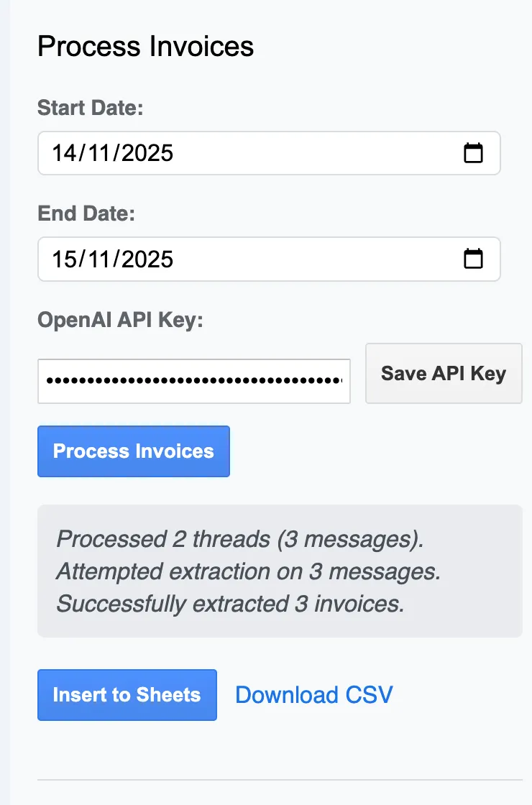
Task: Click the 'End Date:' label
Action: pyautogui.click(x=86, y=213)
